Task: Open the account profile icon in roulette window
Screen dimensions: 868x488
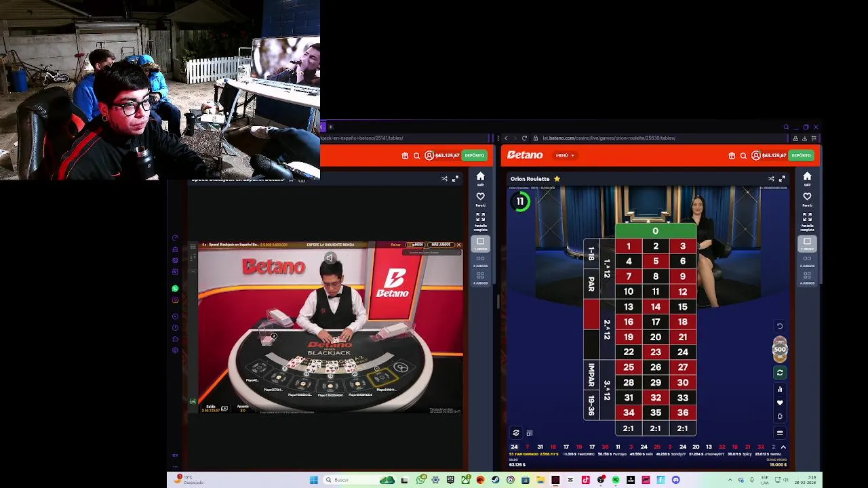Action: 755,155
